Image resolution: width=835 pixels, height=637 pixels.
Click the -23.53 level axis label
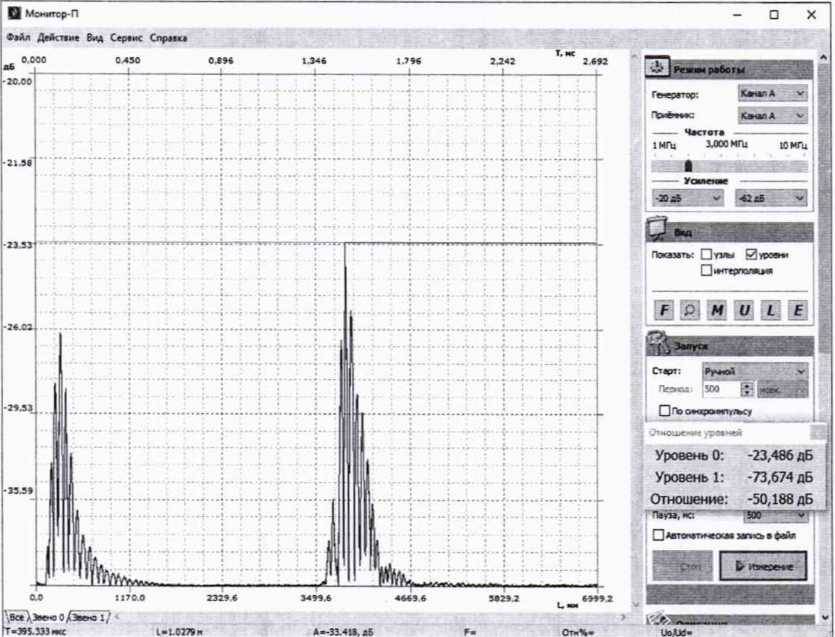(x=17, y=244)
